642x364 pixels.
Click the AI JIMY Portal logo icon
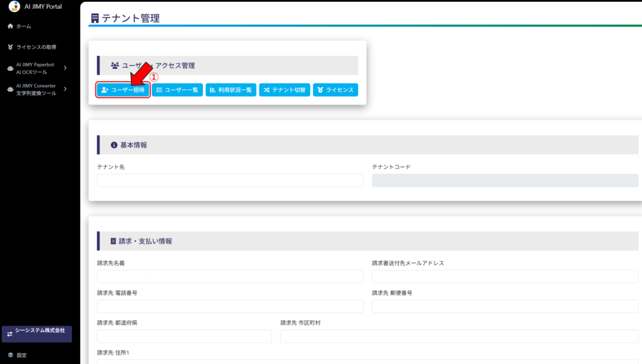[14, 6]
